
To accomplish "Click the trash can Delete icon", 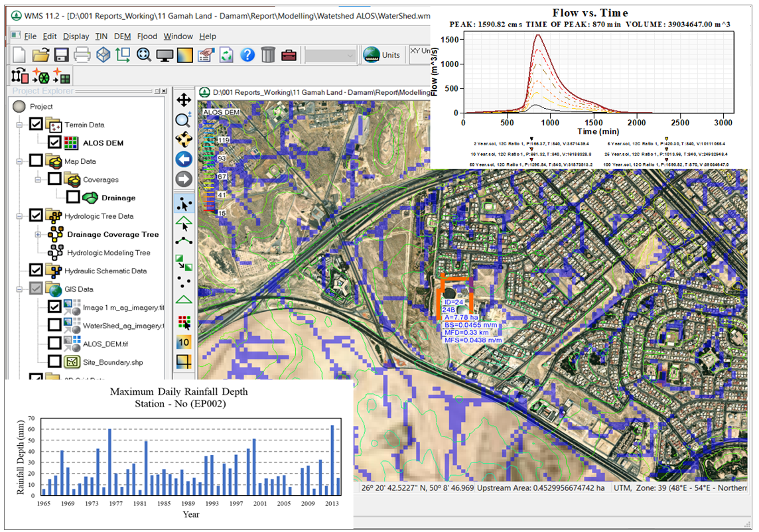I will point(268,55).
